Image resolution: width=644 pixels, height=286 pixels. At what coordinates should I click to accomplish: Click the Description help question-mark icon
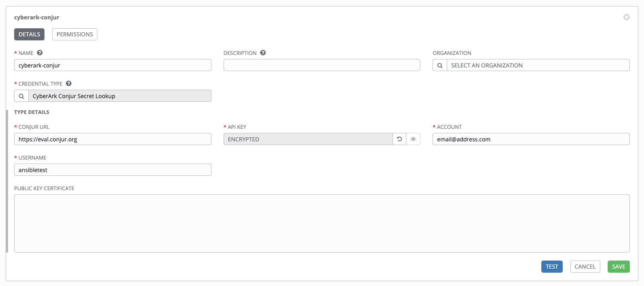[x=263, y=53]
